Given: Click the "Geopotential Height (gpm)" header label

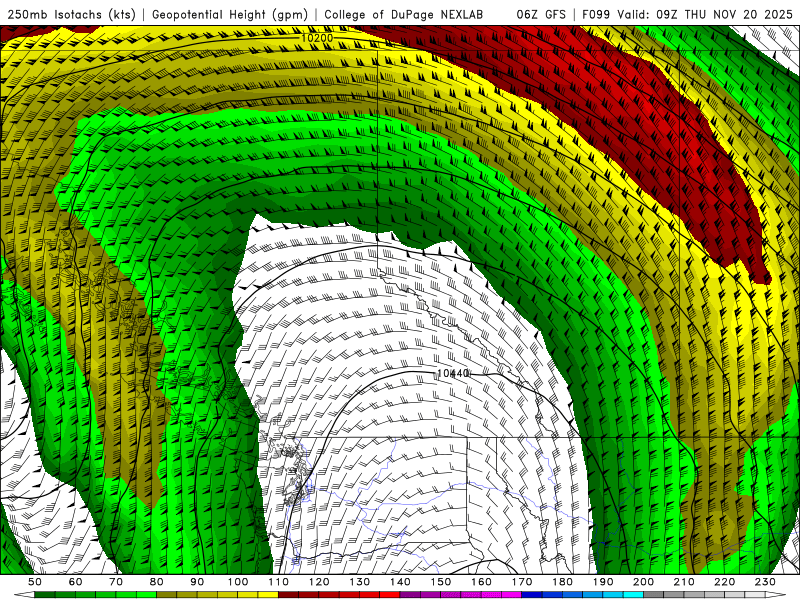Looking at the screenshot, I should point(230,14).
